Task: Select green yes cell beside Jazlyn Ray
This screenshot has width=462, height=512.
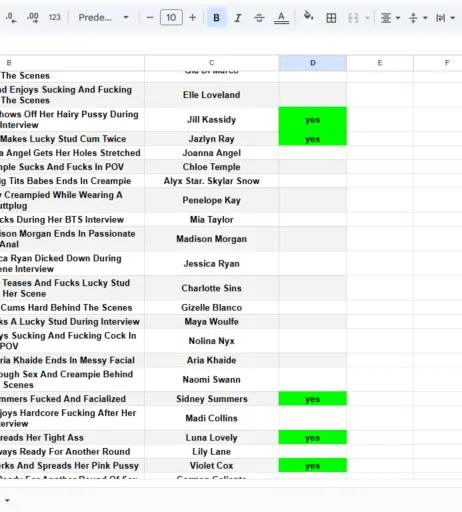Action: point(313,139)
